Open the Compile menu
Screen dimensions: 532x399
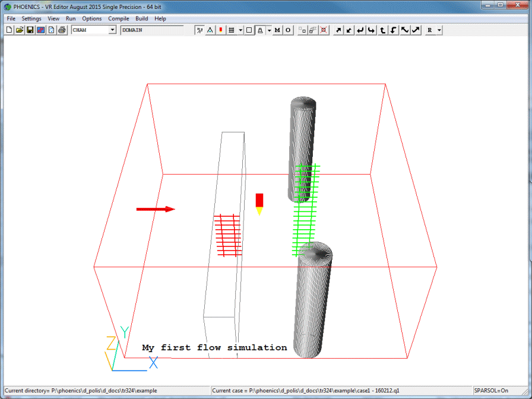[118, 18]
